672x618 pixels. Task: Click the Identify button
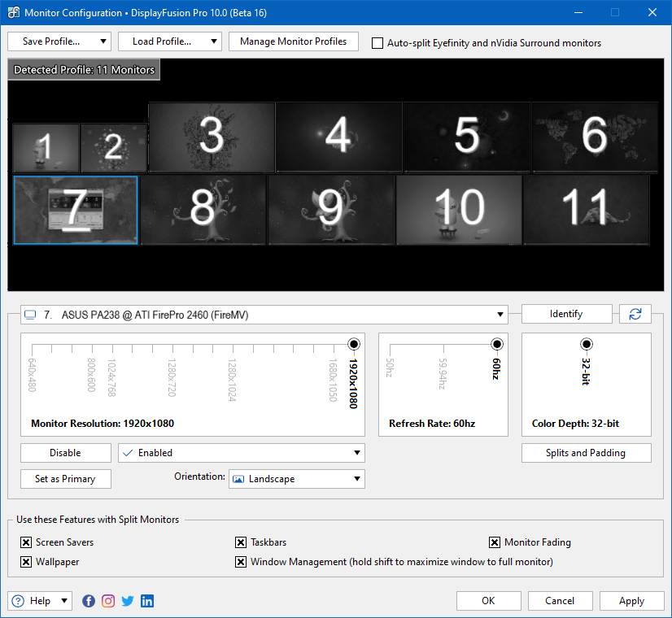click(x=566, y=314)
